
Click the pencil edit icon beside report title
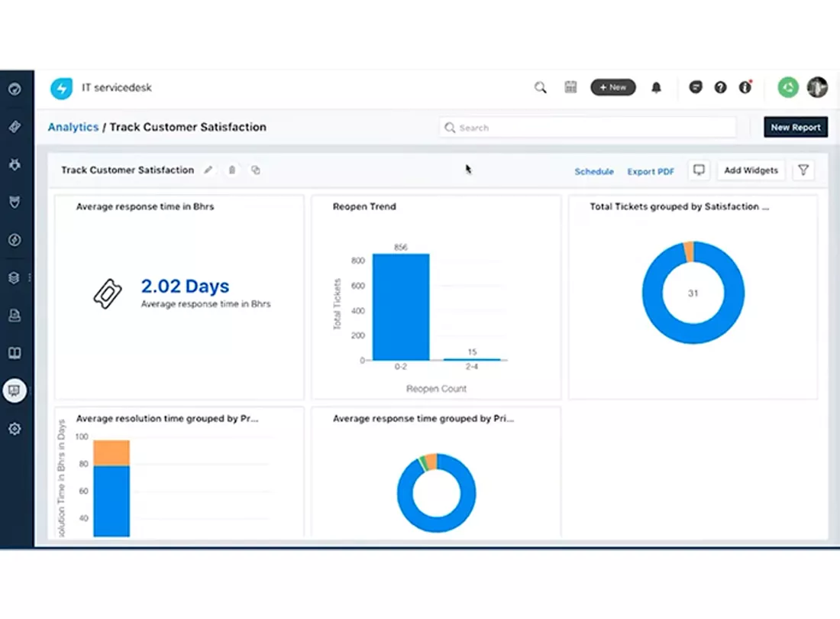(208, 170)
